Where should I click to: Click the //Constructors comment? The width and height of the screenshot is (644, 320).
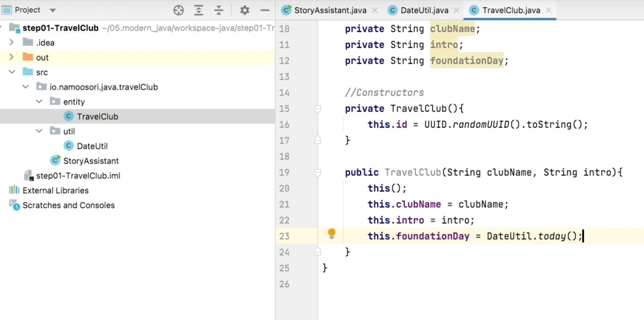tap(384, 92)
